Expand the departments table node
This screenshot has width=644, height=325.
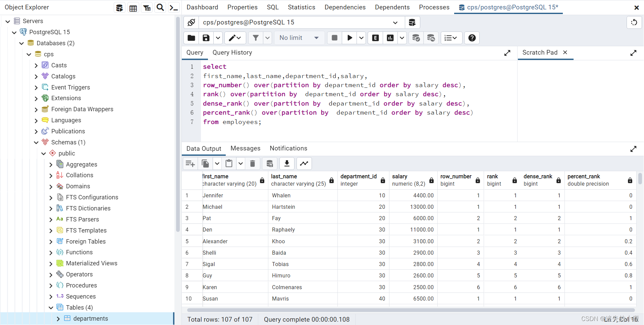(58, 319)
